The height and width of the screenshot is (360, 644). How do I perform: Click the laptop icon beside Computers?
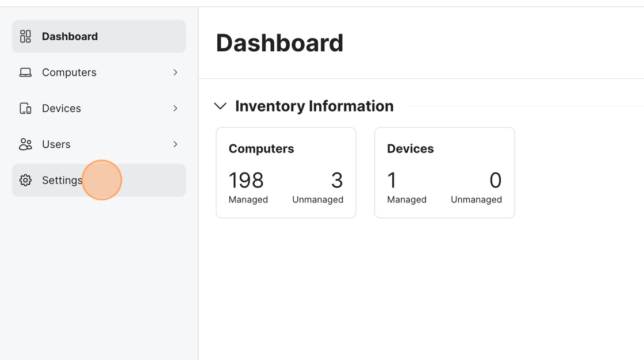tap(25, 72)
